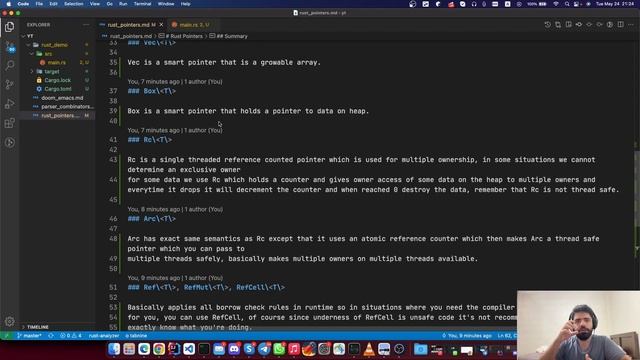Screen dimensions: 640x360
Task: Open WhatsApp from the Dock
Action: point(279,349)
